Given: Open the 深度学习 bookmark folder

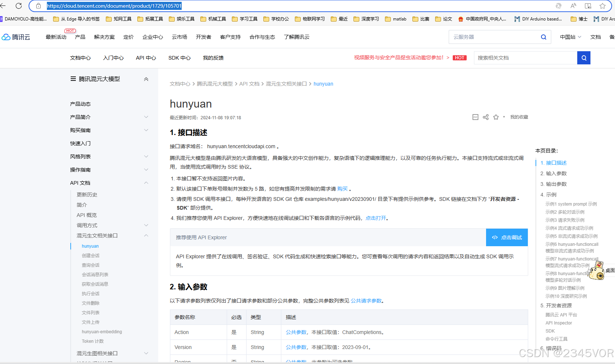Looking at the screenshot, I should tap(366, 19).
